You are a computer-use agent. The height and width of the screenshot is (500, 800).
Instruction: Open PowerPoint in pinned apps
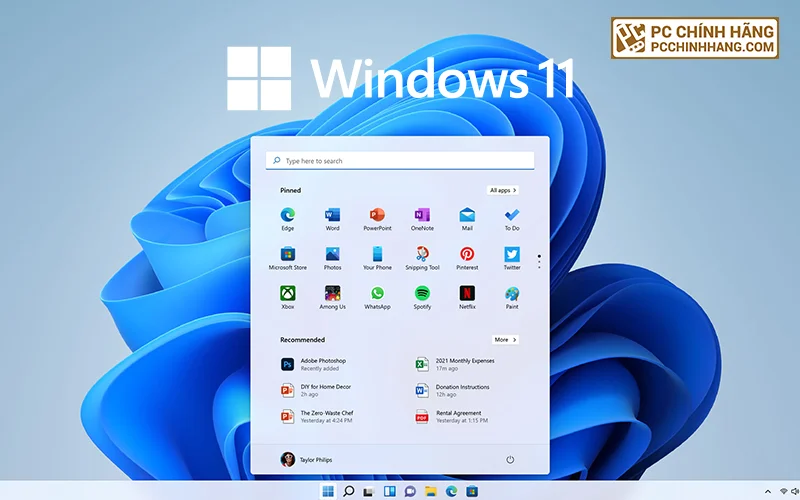pyautogui.click(x=377, y=219)
